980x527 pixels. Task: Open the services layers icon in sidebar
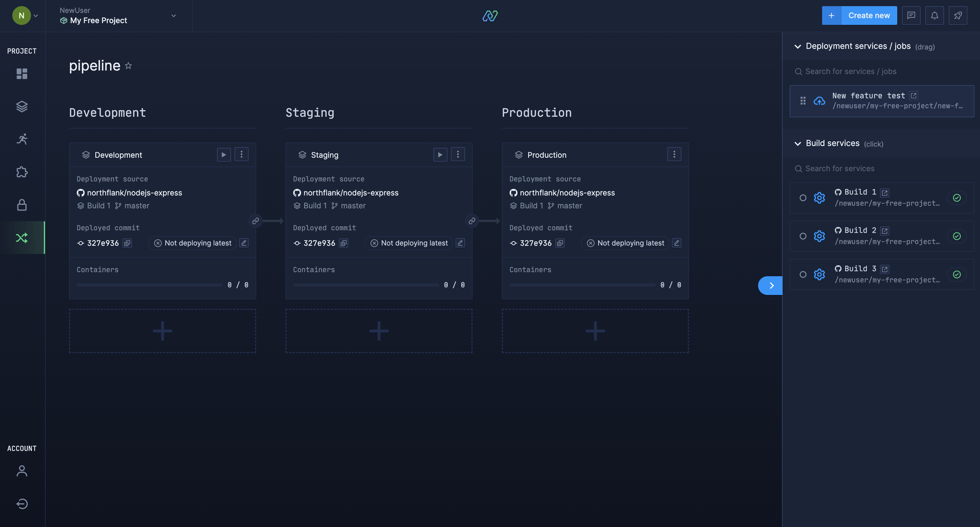[22, 106]
